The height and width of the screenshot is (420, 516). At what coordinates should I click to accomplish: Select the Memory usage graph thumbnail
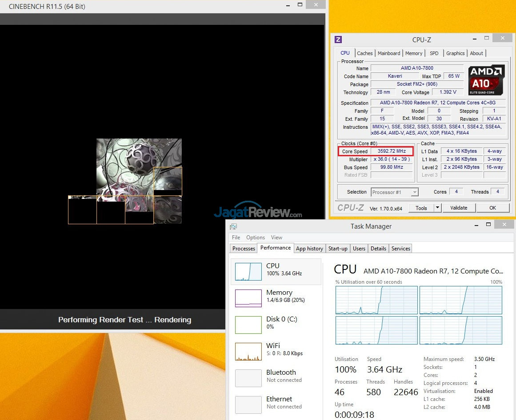click(x=248, y=298)
